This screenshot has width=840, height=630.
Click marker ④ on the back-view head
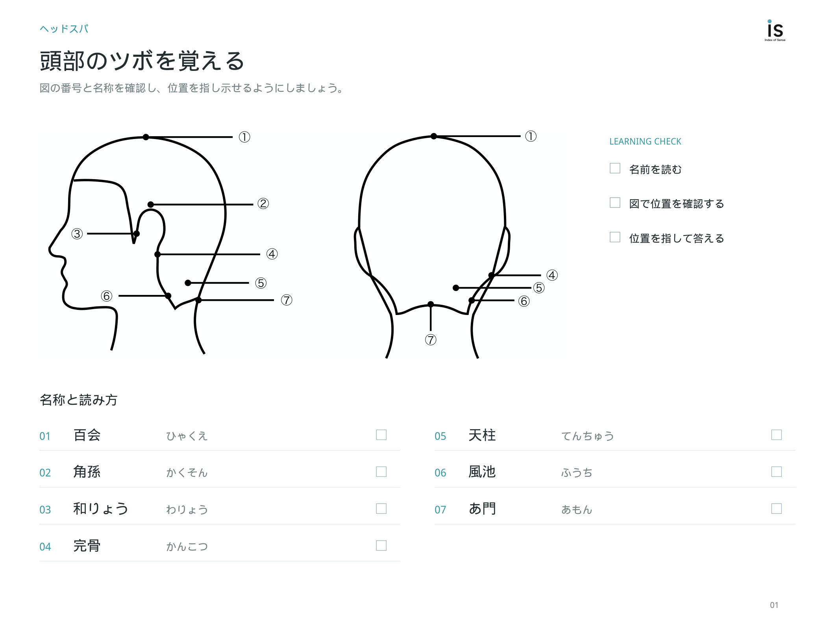[552, 275]
